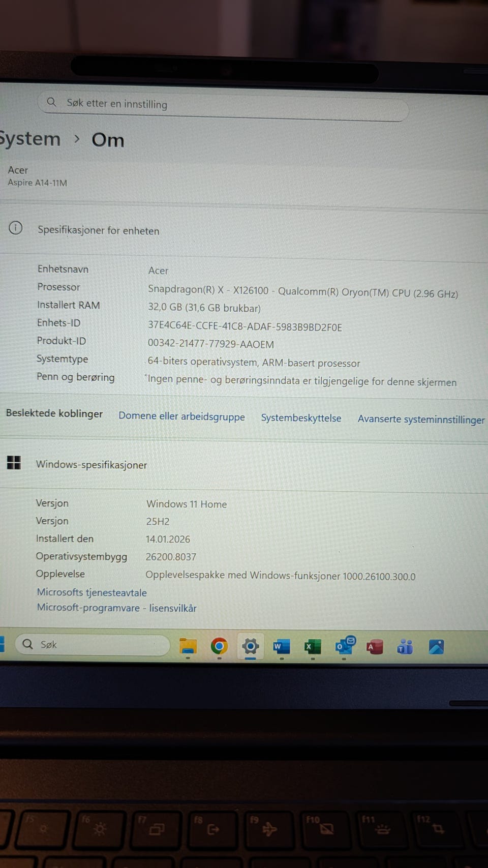The image size is (488, 868).
Task: Click the Windows 11 Home version value
Action: tap(187, 504)
